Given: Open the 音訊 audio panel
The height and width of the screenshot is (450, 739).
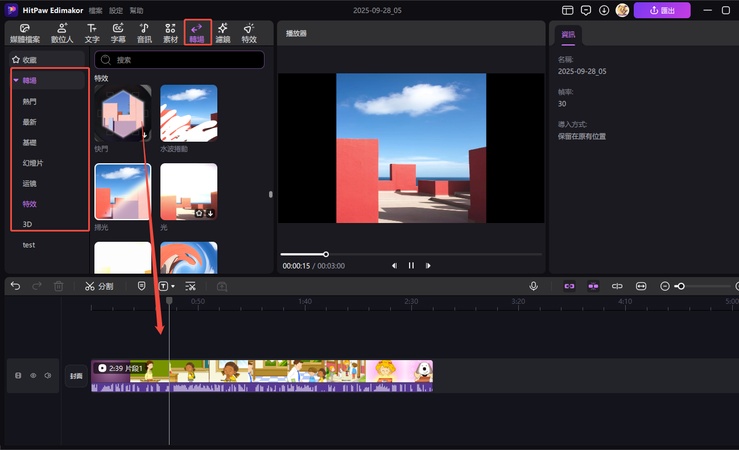Looking at the screenshot, I should tap(144, 33).
